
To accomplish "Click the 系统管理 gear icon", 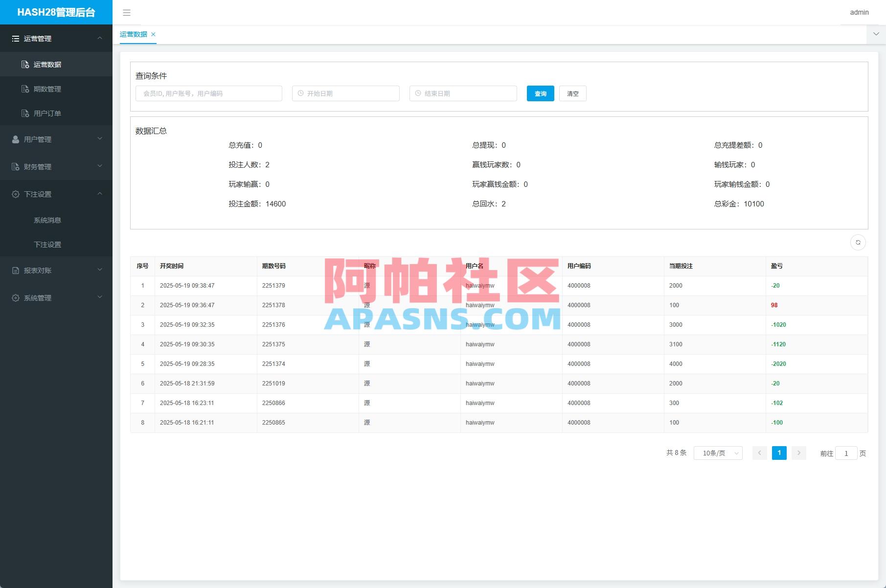I will coord(15,297).
